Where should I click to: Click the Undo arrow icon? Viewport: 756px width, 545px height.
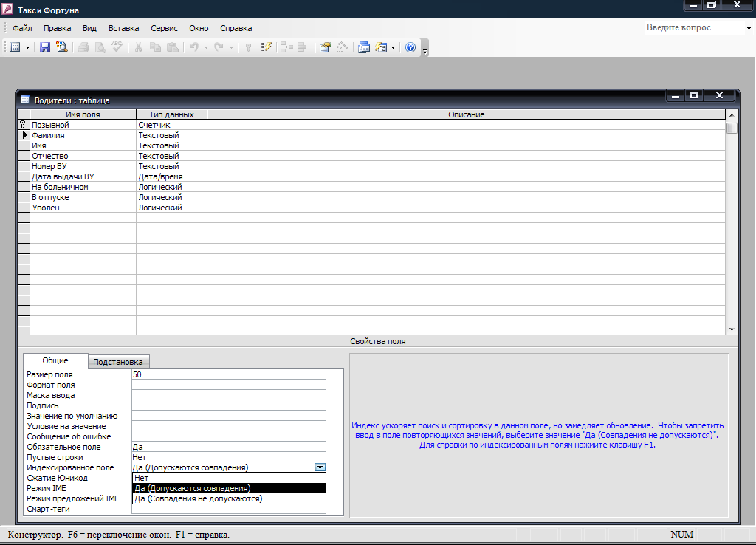[x=194, y=47]
